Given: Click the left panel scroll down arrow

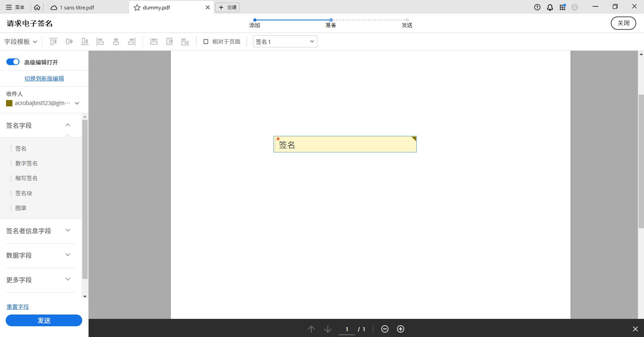Looking at the screenshot, I should pyautogui.click(x=85, y=296).
